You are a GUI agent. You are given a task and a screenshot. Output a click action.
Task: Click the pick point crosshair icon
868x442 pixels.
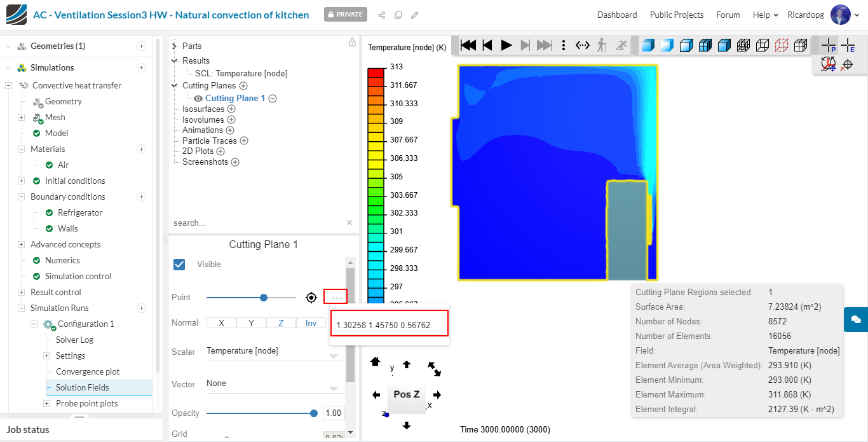(x=311, y=297)
